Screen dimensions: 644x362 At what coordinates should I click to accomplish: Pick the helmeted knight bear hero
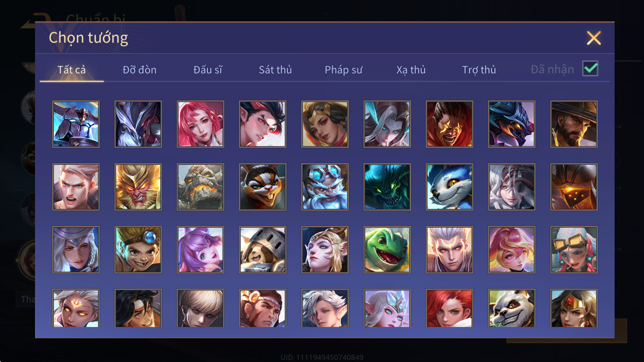262,249
